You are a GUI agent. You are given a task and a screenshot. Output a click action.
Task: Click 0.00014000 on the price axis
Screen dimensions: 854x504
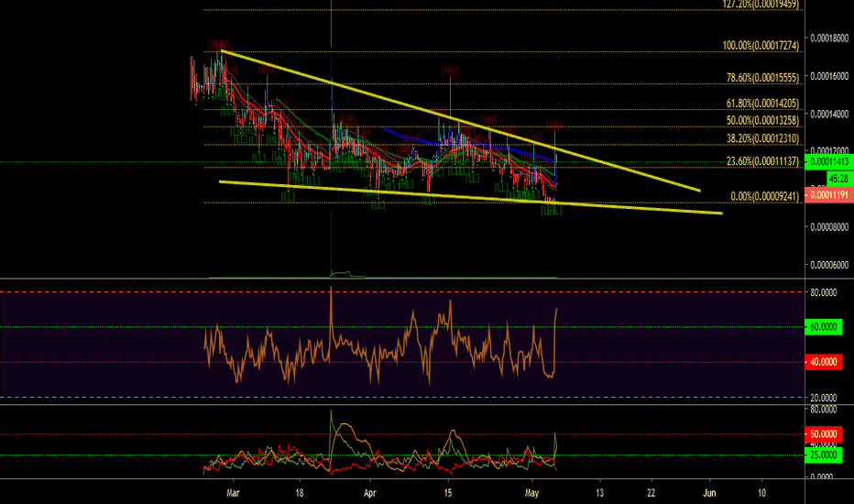pos(829,114)
